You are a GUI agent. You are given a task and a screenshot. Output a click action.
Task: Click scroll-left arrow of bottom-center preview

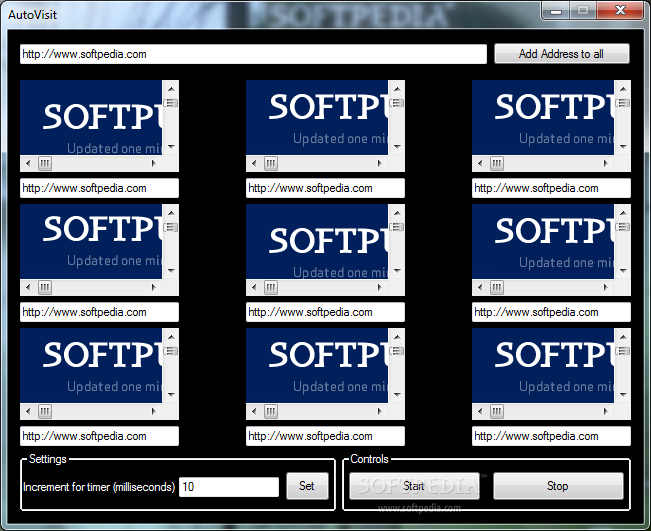(254, 411)
